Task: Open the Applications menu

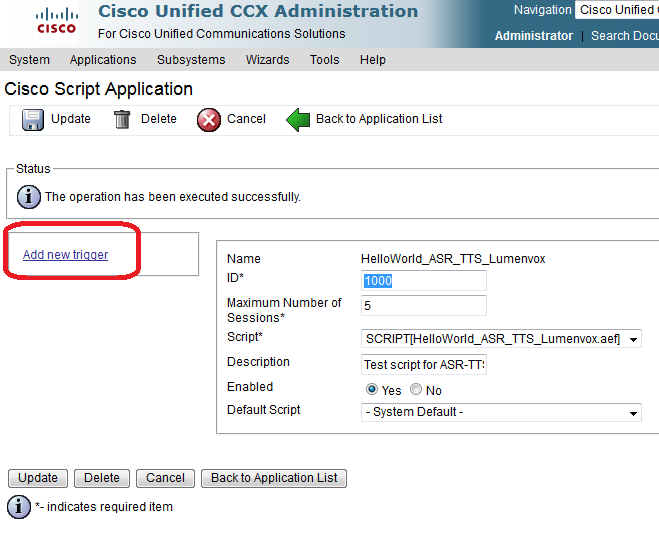Action: coord(103,60)
